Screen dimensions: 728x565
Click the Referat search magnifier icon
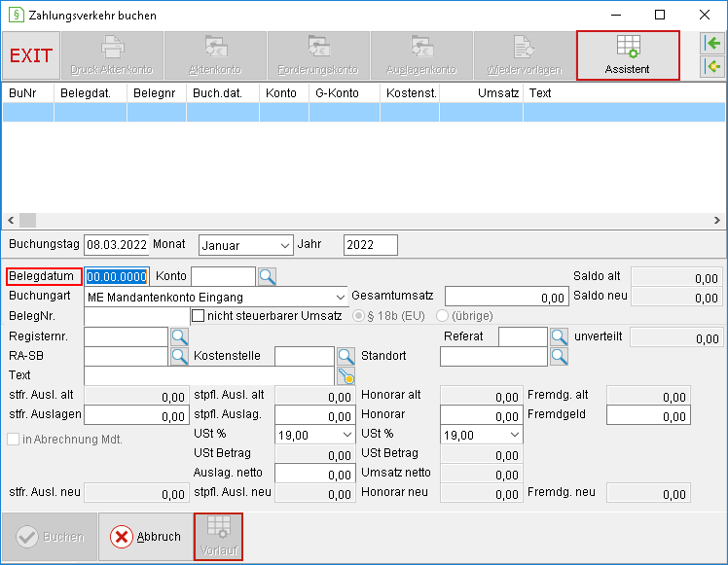pyautogui.click(x=559, y=336)
